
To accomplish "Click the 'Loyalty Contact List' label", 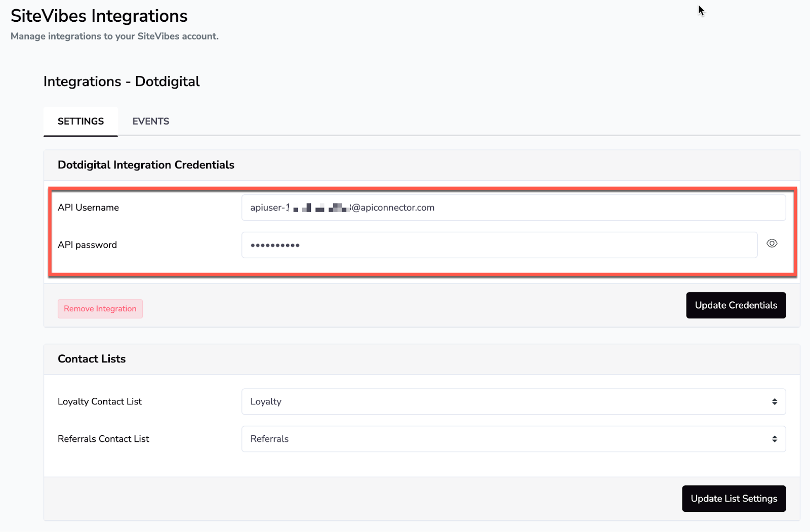I will point(100,401).
